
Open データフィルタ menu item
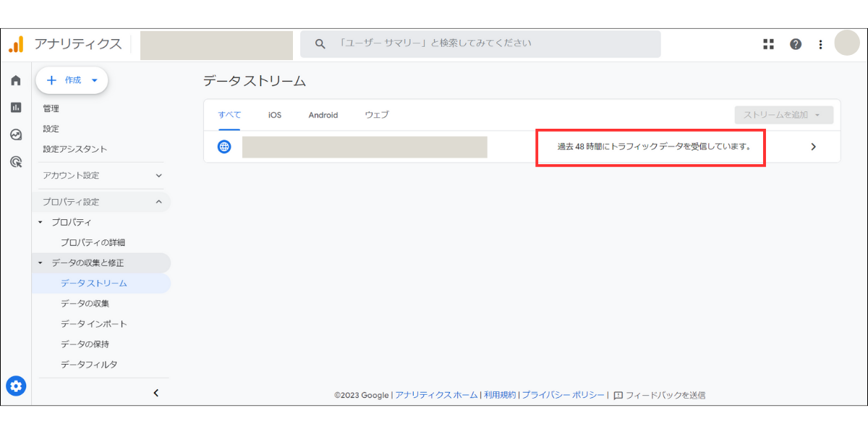pyautogui.click(x=89, y=364)
